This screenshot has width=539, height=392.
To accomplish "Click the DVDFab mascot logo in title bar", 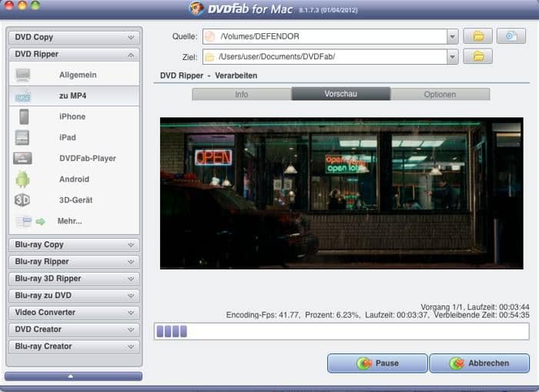I will 196,8.
